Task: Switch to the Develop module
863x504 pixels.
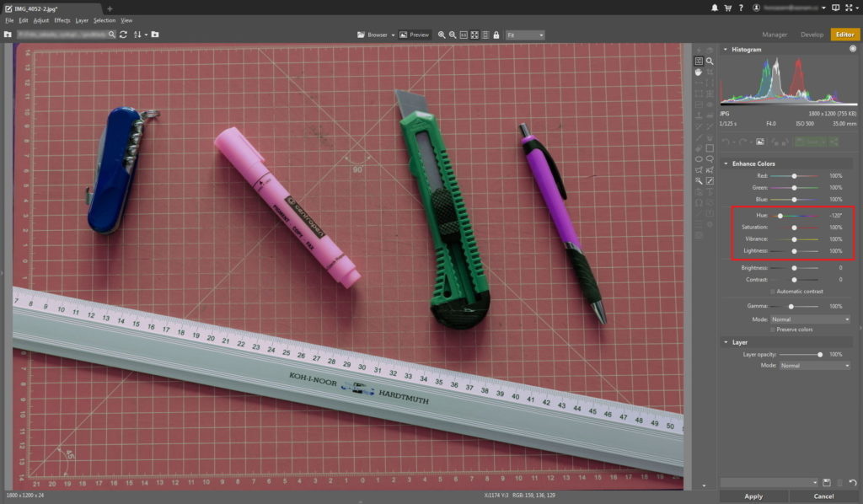Action: pos(812,35)
